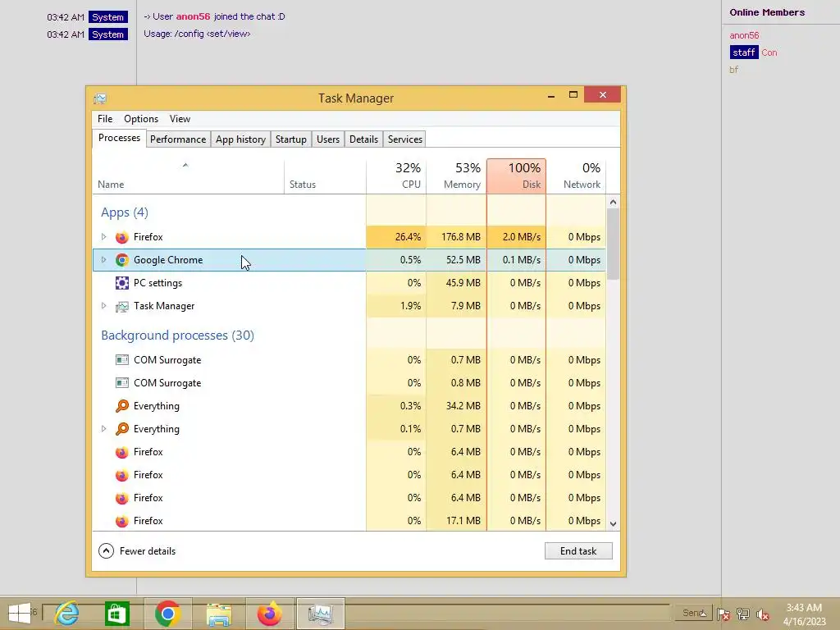Expand the Task Manager app group

coord(104,306)
